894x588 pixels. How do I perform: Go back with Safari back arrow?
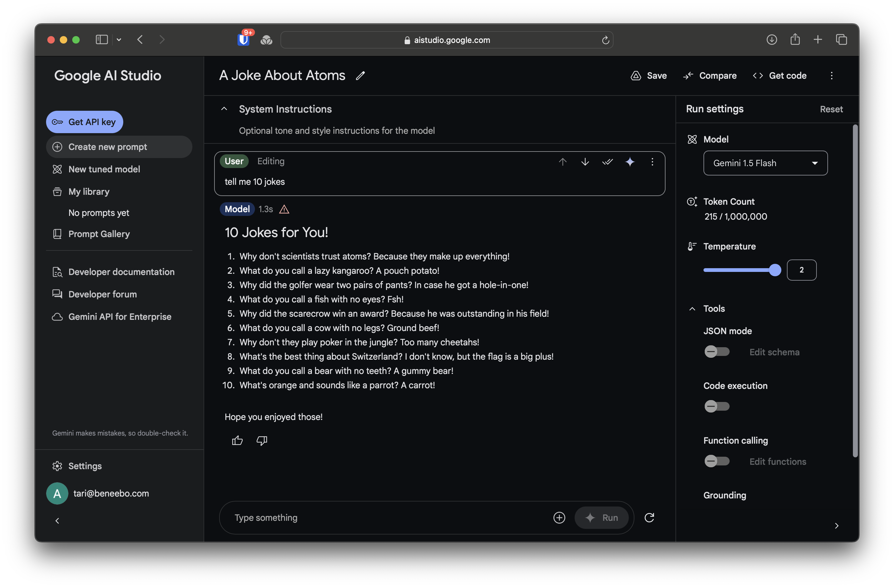tap(140, 40)
